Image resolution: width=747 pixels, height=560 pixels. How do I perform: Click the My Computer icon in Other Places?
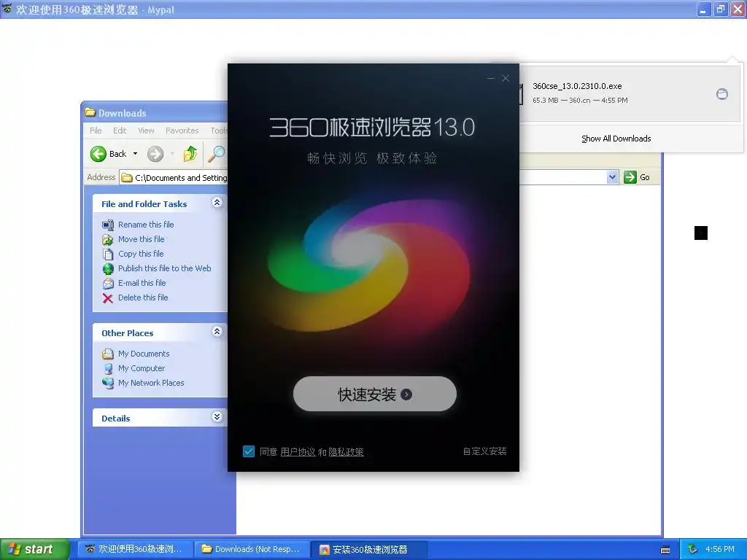tap(108, 368)
